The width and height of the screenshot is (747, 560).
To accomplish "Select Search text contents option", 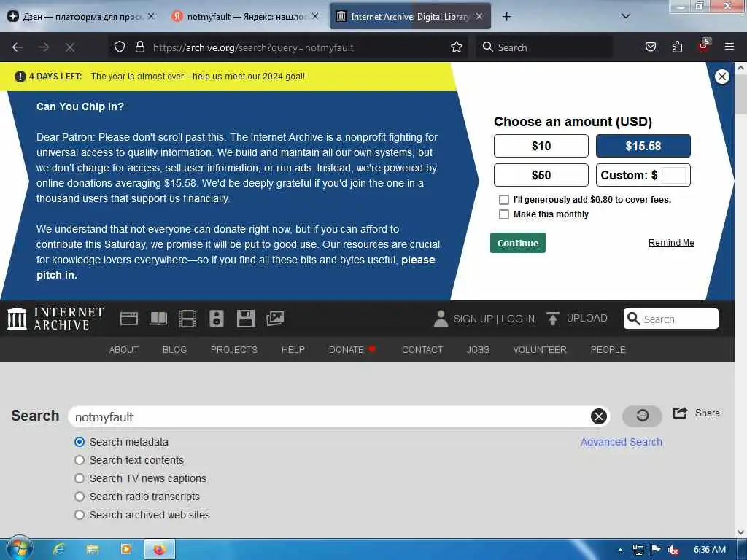I will click(x=80, y=460).
